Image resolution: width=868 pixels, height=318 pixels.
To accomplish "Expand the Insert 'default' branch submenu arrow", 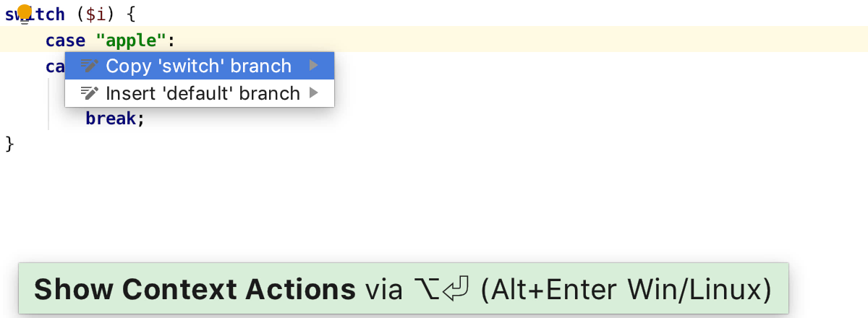I will [x=313, y=93].
